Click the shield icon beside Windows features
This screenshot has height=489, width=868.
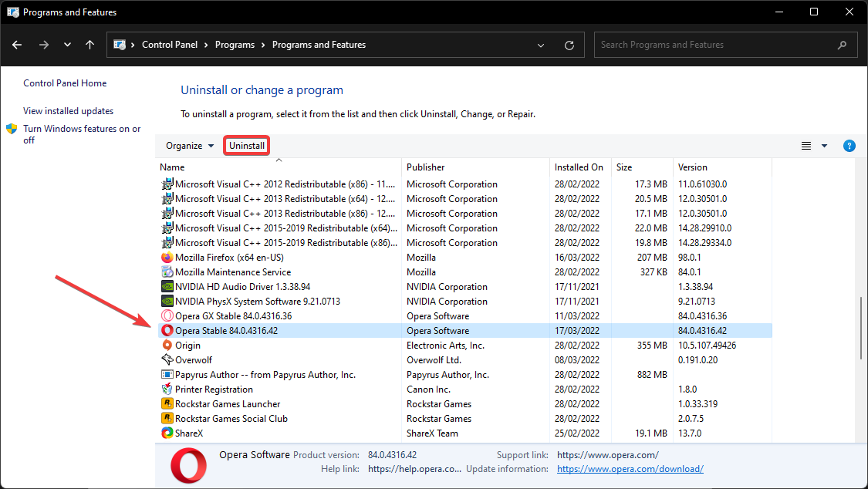point(12,129)
